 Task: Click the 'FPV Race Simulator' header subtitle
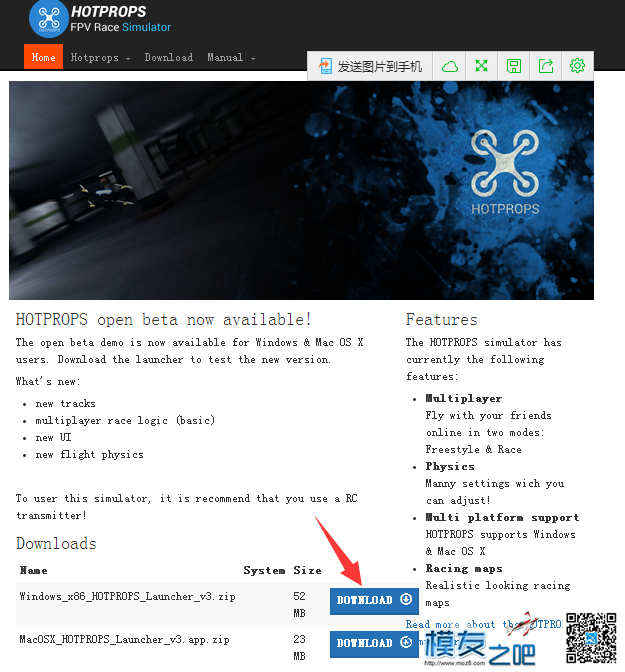pos(120,27)
